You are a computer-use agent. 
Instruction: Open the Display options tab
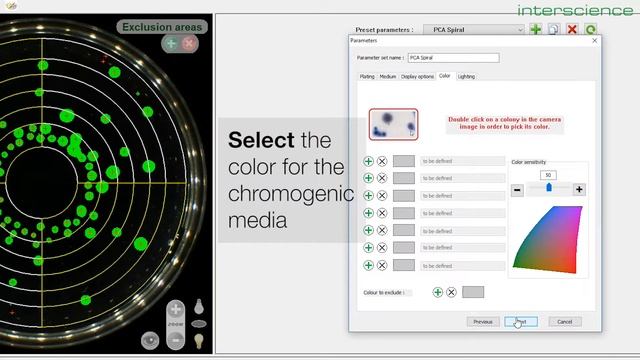coord(417,77)
